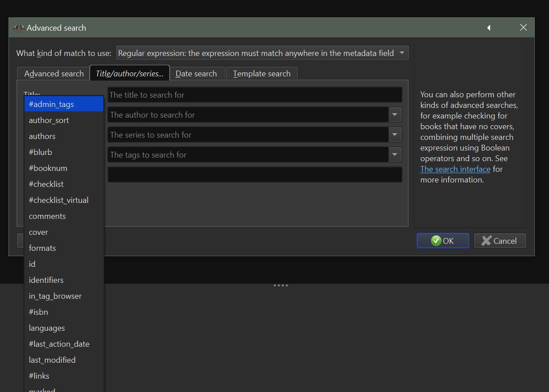The width and height of the screenshot is (549, 392).
Task: Close the Advanced search dialog
Action: coord(523,28)
